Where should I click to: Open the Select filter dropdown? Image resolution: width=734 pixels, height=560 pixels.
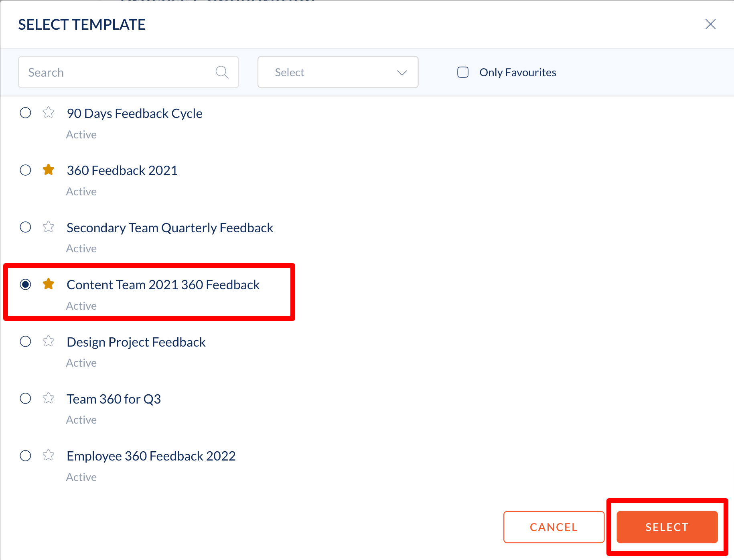point(338,72)
